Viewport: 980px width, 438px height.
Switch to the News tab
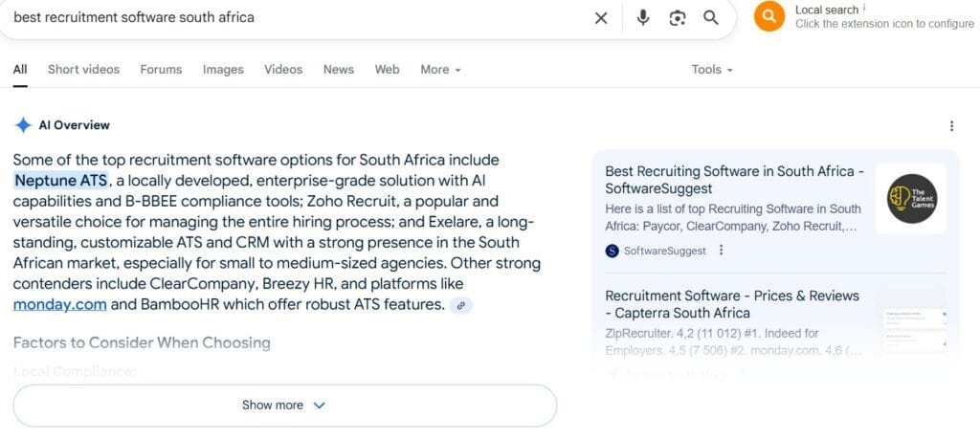tap(339, 70)
